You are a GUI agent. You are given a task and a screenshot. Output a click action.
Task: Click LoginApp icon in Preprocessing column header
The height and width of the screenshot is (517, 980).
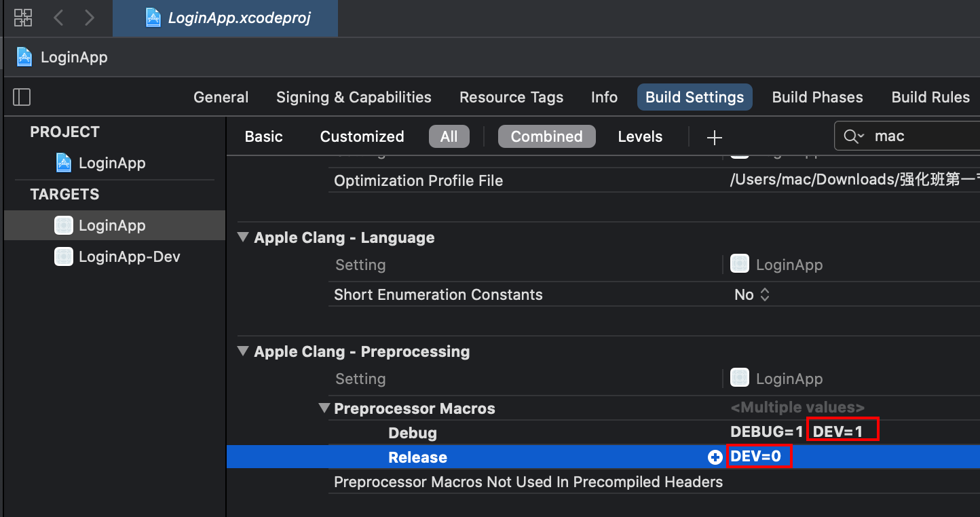click(739, 378)
